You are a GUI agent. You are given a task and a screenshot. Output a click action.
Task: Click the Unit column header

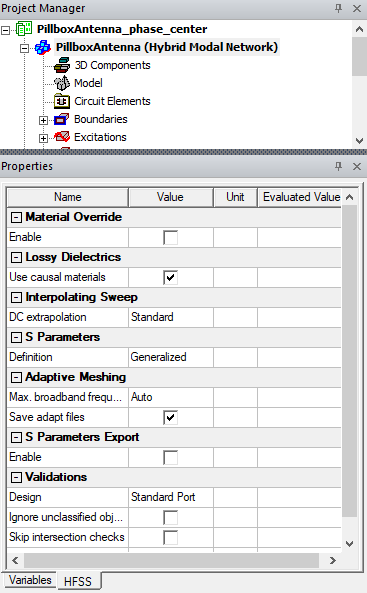[x=235, y=197]
